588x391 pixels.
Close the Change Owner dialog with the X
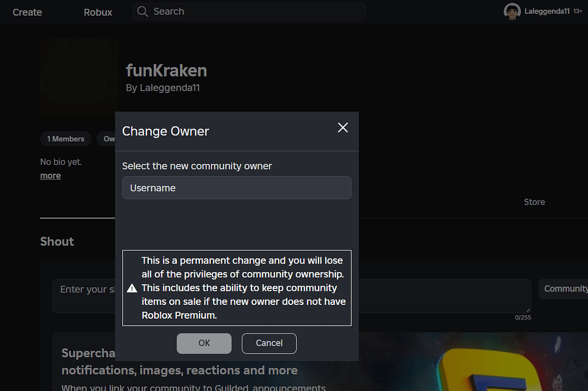coord(343,127)
